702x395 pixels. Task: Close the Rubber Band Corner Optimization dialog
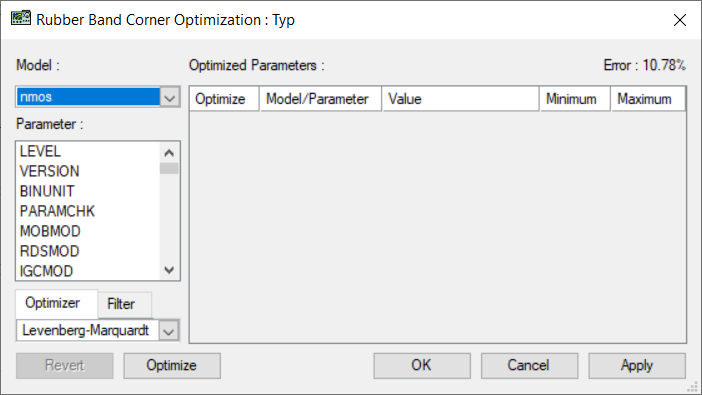pos(680,20)
